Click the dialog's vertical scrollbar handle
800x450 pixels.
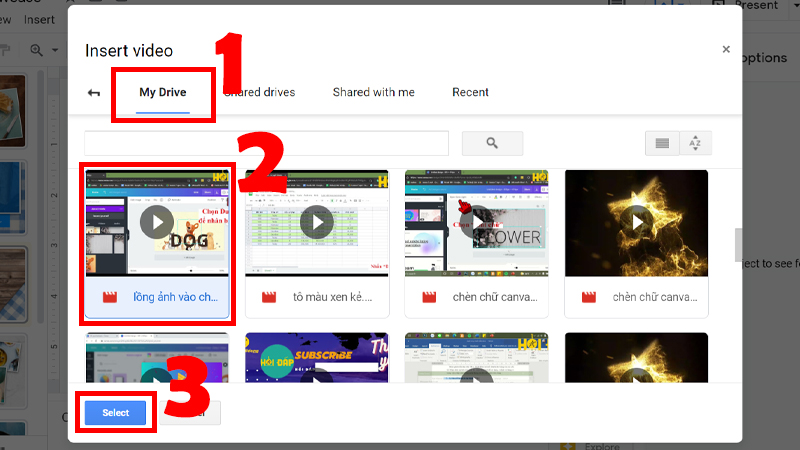(738, 245)
